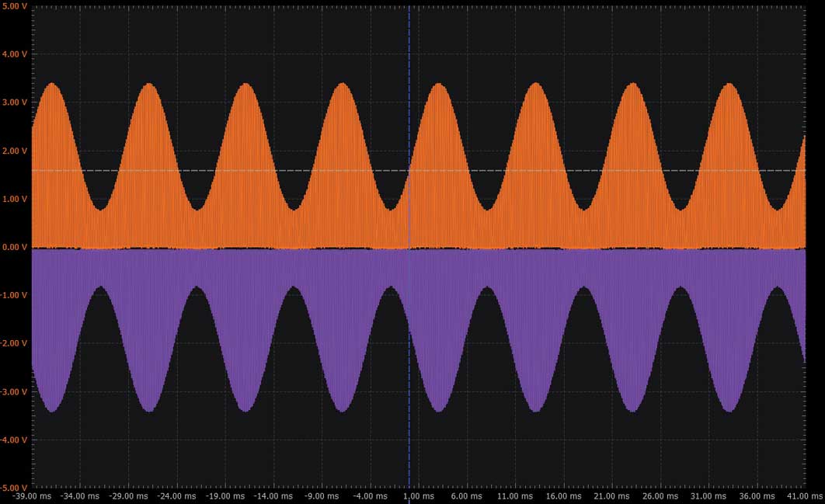Click the -4.00 ms time label
The image size is (825, 504).
click(x=371, y=496)
